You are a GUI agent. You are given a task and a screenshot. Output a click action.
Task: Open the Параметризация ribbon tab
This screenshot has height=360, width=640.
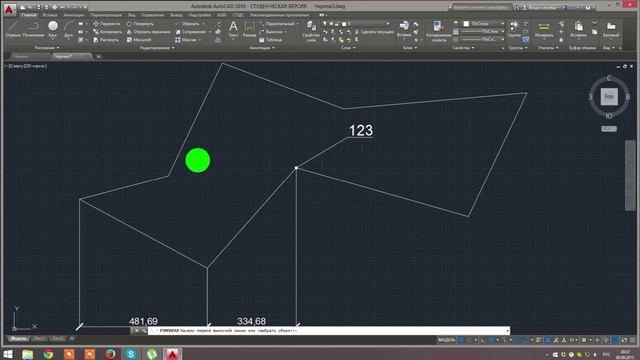point(106,15)
